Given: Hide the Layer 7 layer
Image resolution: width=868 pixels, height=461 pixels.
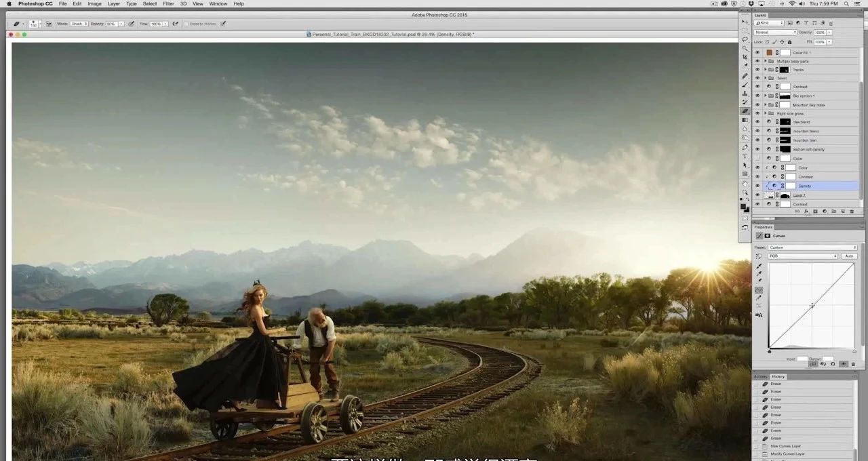Looking at the screenshot, I should 757,195.
